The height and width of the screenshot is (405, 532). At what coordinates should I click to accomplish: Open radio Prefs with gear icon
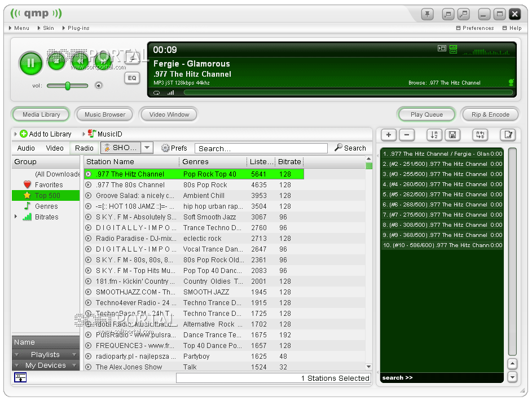[x=174, y=148]
